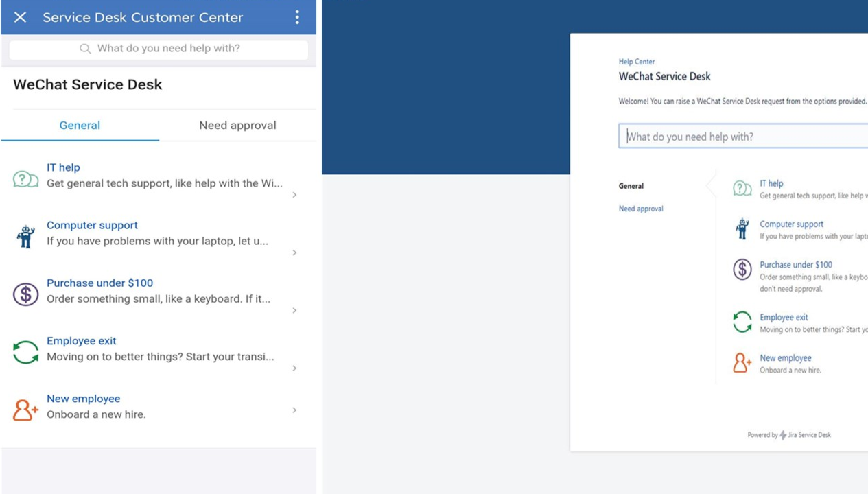Click the search magnifier icon in mobile view
This screenshot has height=494, width=868.
coord(85,49)
